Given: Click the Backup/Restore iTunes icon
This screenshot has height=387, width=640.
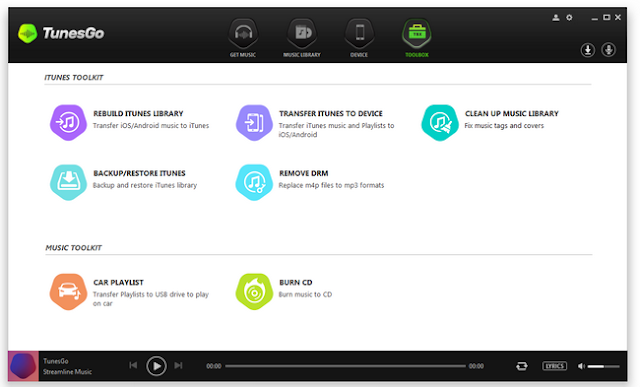Looking at the screenshot, I should point(68,182).
